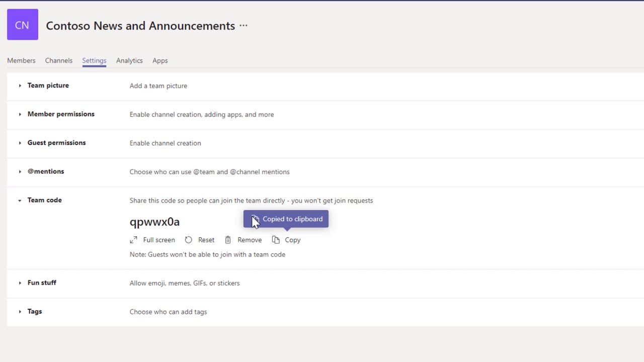The height and width of the screenshot is (362, 644).
Task: Click the Remove trash can icon
Action: (x=228, y=240)
